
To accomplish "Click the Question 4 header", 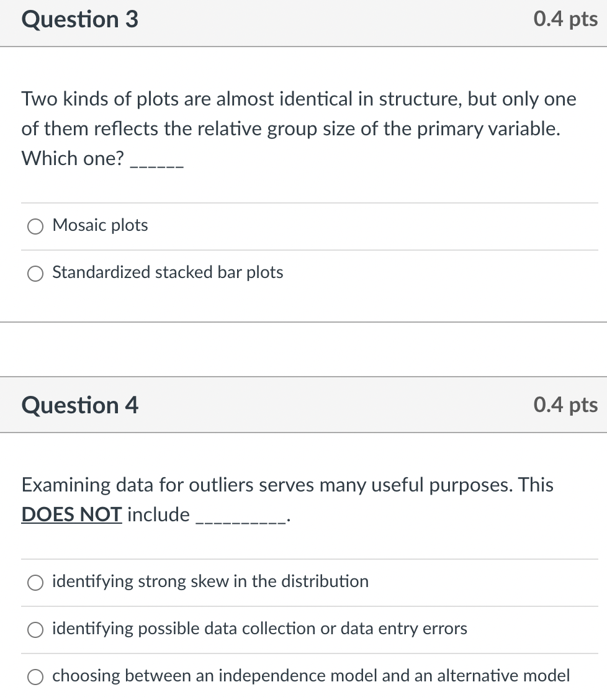I will pos(79,405).
